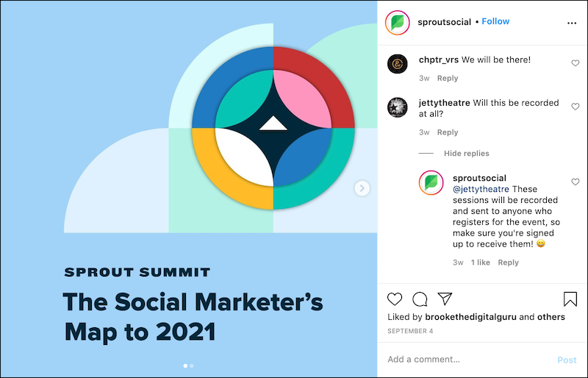The image size is (588, 378).
Task: Focus the Add a comment field
Action: click(467, 360)
